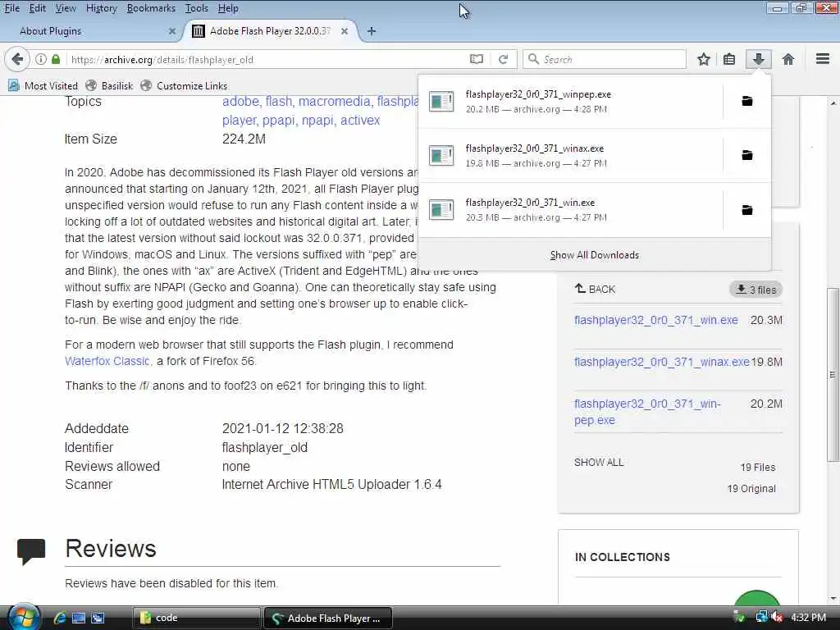Click SHOW ALL files link
This screenshot has height=630, width=840.
599,463
